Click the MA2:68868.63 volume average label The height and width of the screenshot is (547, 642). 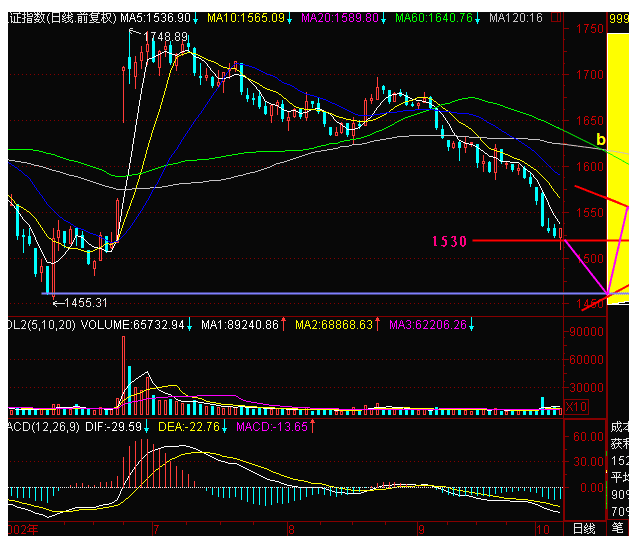(334, 325)
